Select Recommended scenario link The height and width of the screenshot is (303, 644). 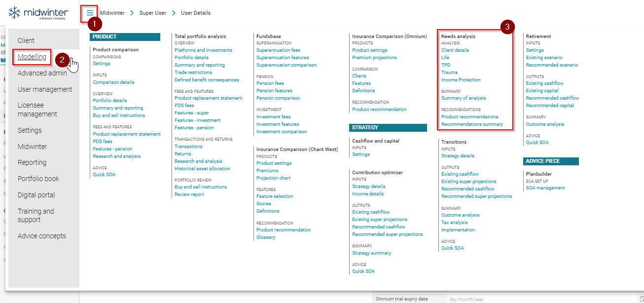(x=552, y=65)
